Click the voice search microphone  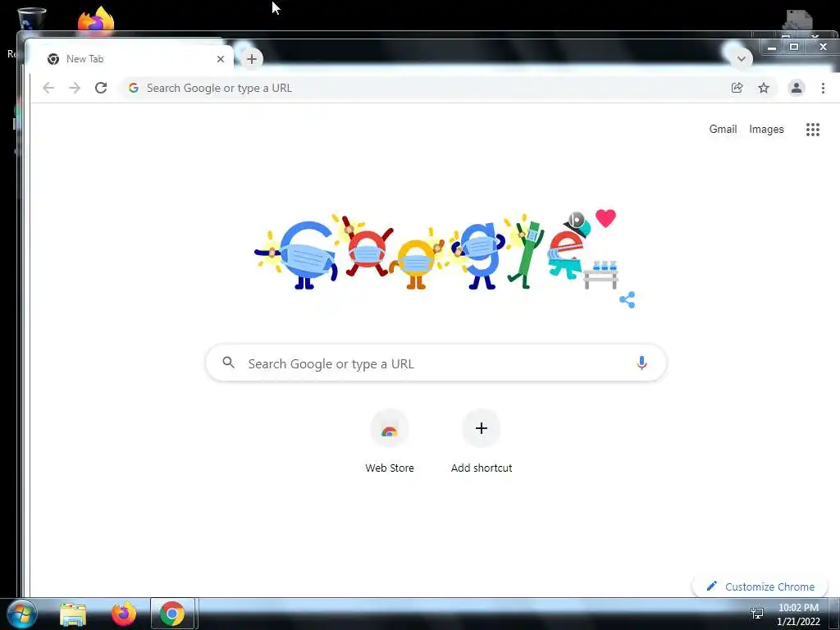click(x=641, y=363)
